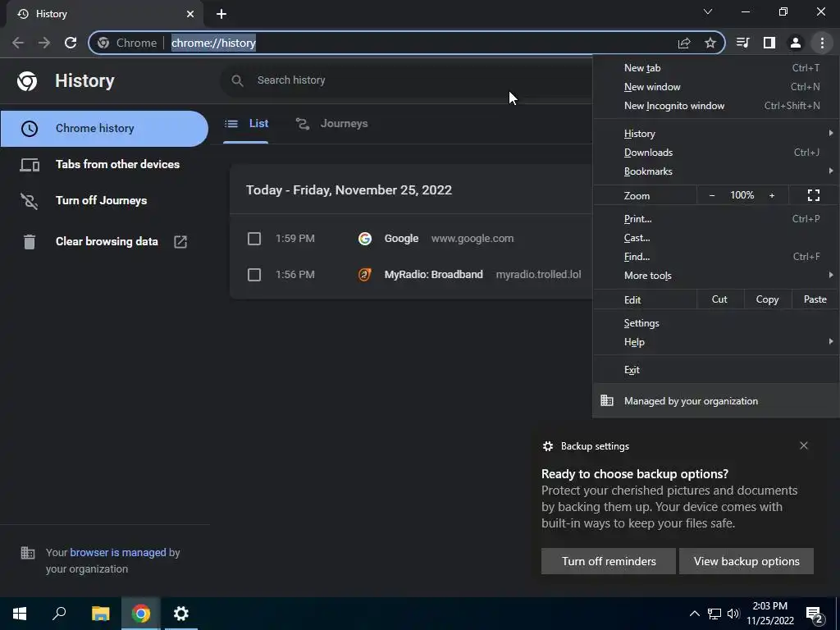
Task: Open MyRadio: Broadband history entry
Action: pyautogui.click(x=433, y=275)
